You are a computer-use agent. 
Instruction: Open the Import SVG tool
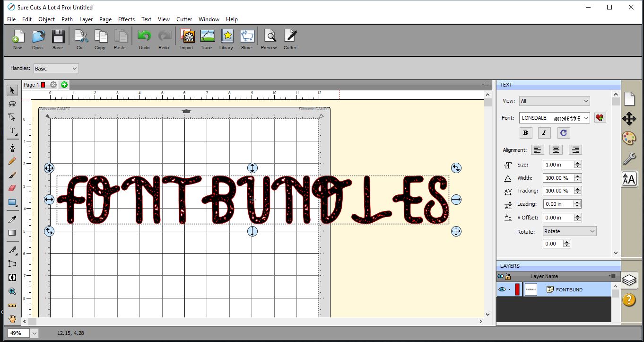click(x=187, y=37)
